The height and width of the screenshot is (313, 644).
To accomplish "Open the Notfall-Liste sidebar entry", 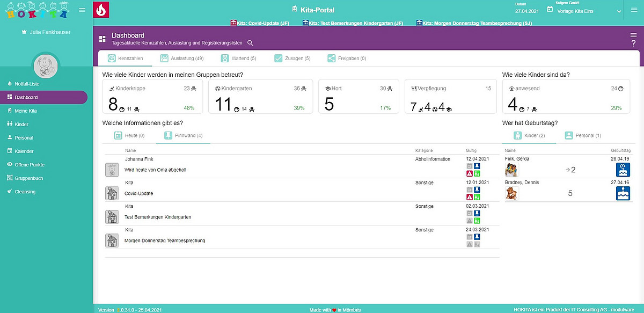I will 27,84.
